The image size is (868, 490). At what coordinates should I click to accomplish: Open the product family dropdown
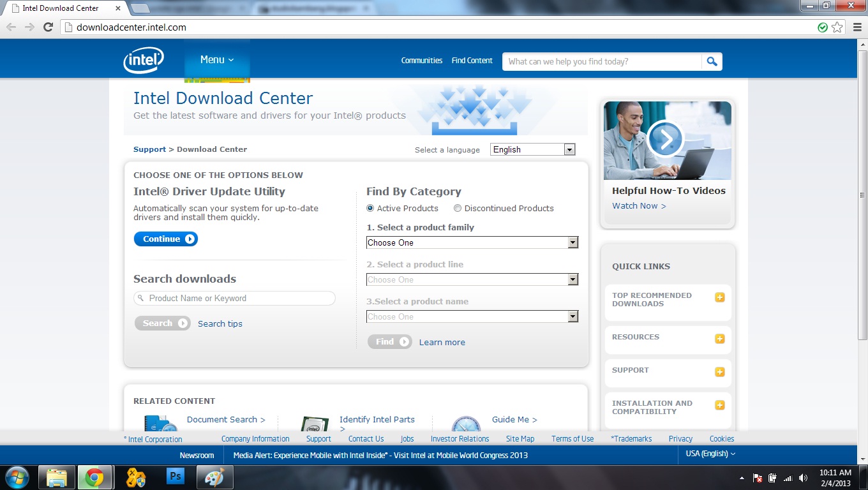[x=472, y=242]
